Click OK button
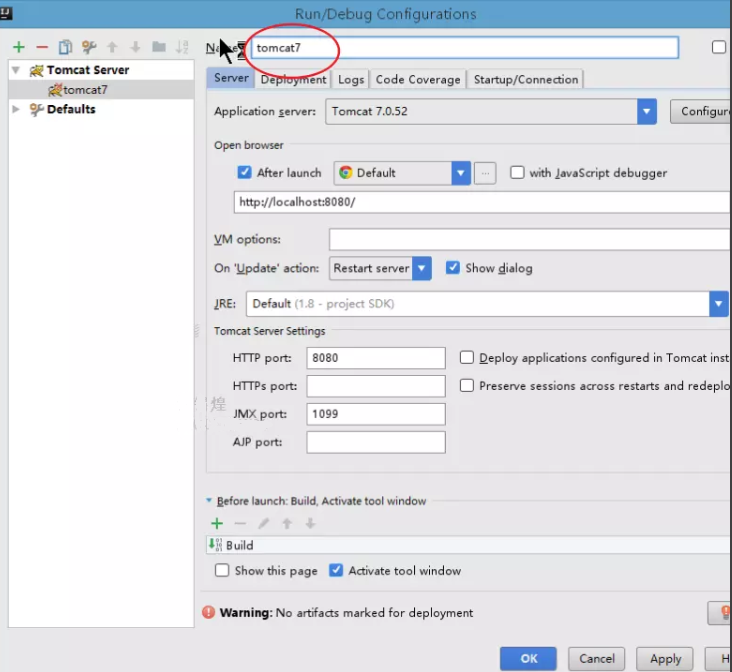 528,658
